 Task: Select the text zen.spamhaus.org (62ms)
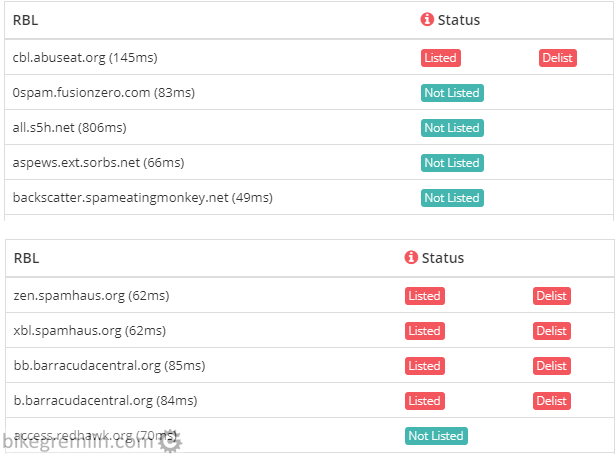92,296
